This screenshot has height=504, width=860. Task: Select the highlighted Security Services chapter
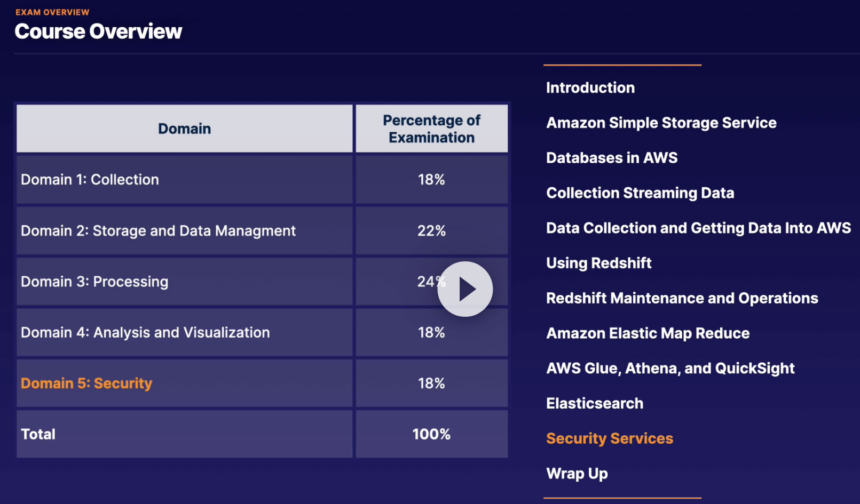pos(609,438)
